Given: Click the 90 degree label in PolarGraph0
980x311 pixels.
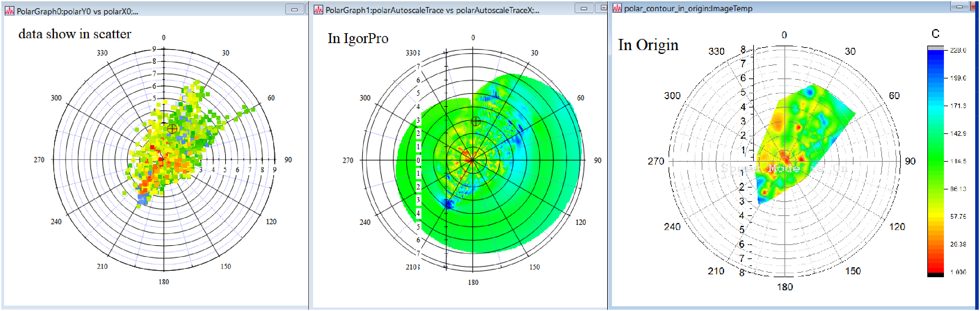Looking at the screenshot, I should click(288, 160).
